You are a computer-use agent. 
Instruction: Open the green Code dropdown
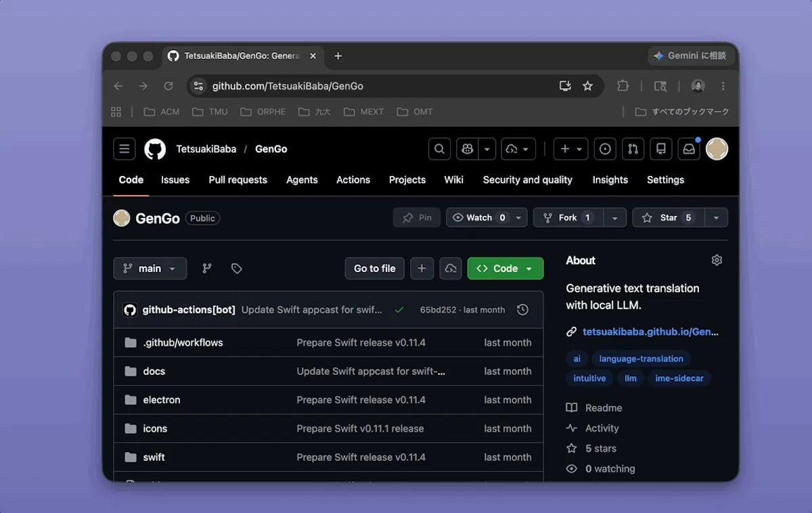tap(505, 269)
